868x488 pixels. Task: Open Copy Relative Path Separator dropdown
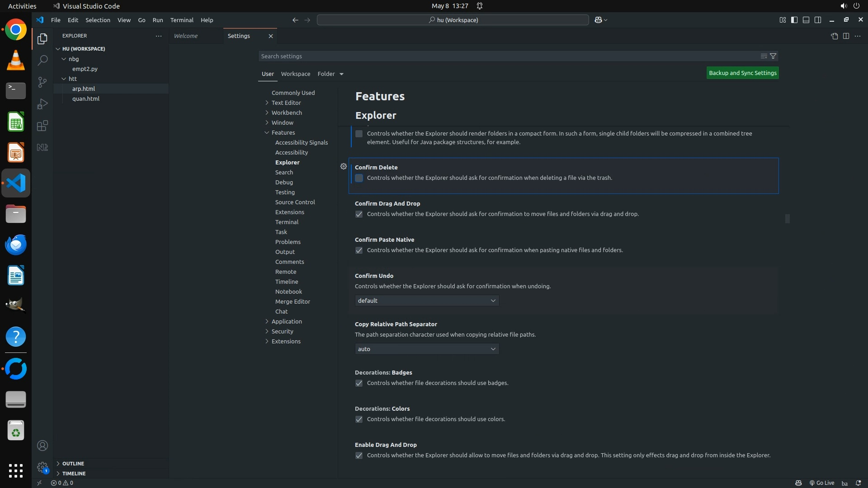tap(427, 349)
